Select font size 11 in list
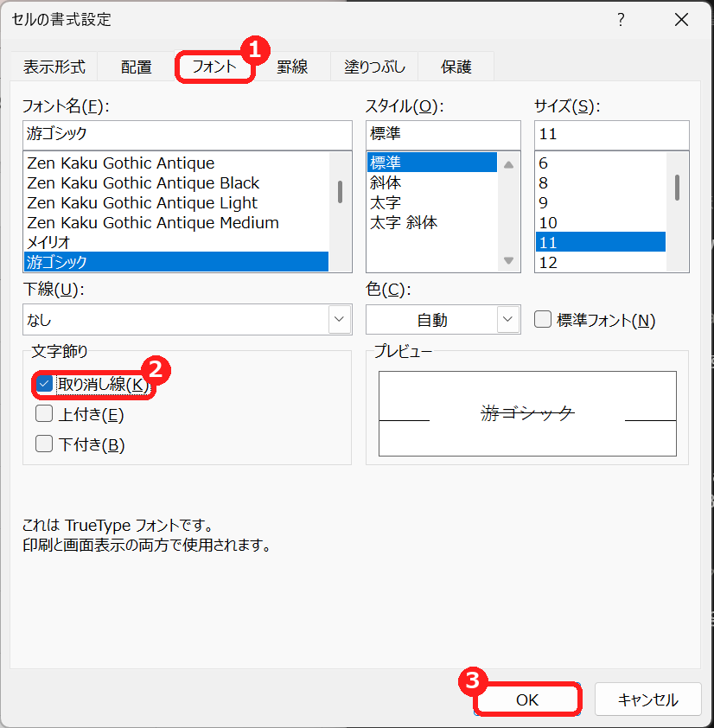 pos(601,242)
